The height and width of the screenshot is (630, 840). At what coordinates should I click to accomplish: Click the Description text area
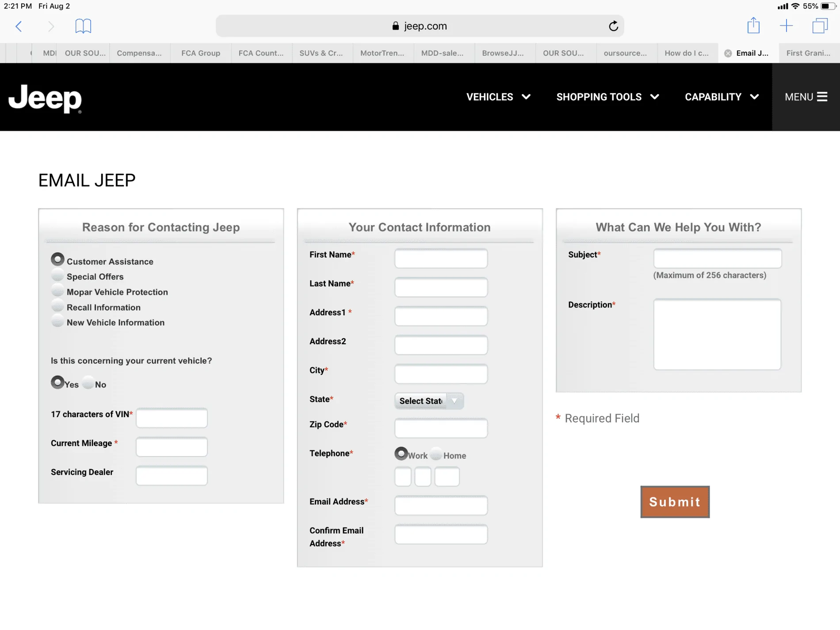click(x=717, y=334)
